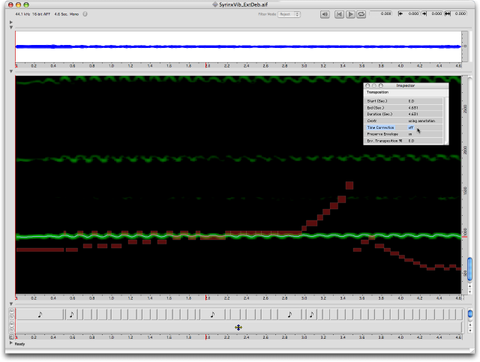This screenshot has width=480, height=362.
Task: Click the selection duration double-arrow icon
Action: click(448, 14)
